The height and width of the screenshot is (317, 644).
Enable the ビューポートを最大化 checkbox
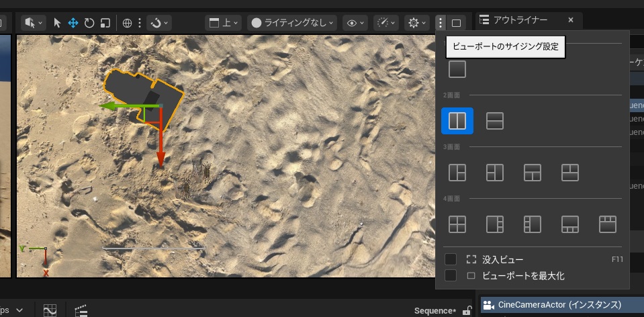click(x=451, y=275)
